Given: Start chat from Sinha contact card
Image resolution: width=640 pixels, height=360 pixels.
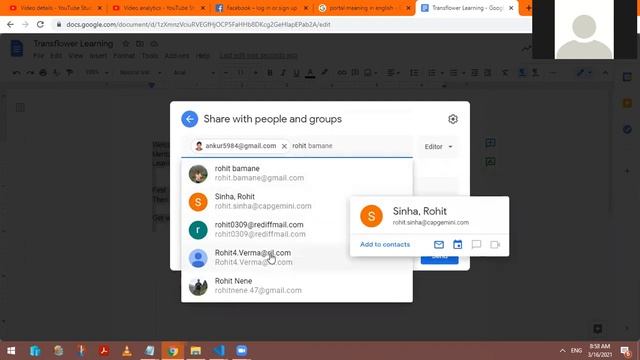Looking at the screenshot, I should tap(476, 244).
